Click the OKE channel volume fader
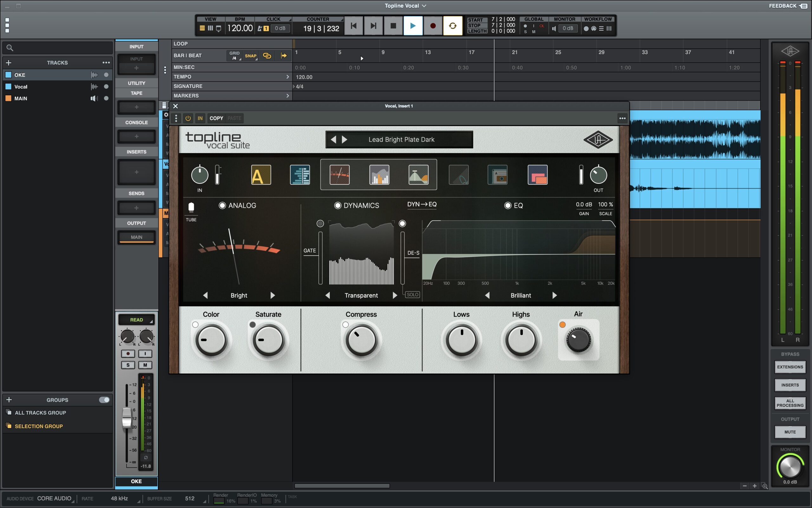This screenshot has height=508, width=812. pyautogui.click(x=127, y=418)
